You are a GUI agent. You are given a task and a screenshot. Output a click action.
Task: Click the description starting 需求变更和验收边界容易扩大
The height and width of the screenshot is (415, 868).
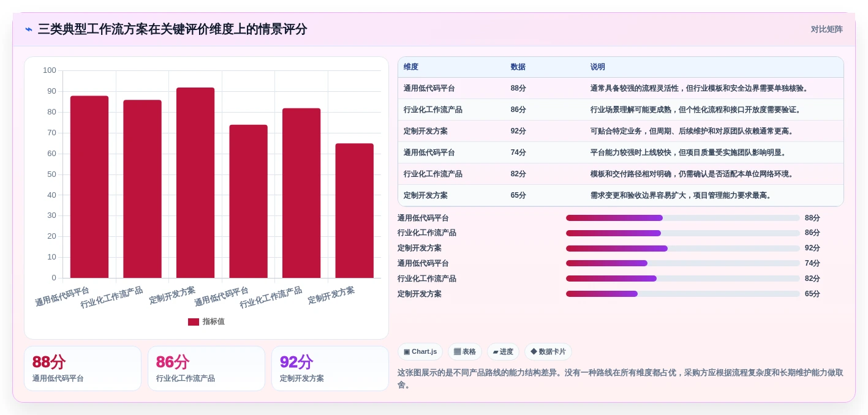pyautogui.click(x=682, y=195)
